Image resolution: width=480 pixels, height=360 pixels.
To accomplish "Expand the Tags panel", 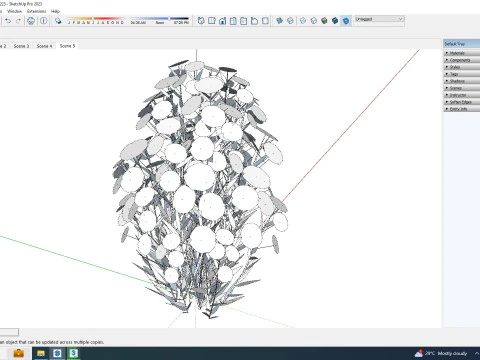I will click(462, 74).
